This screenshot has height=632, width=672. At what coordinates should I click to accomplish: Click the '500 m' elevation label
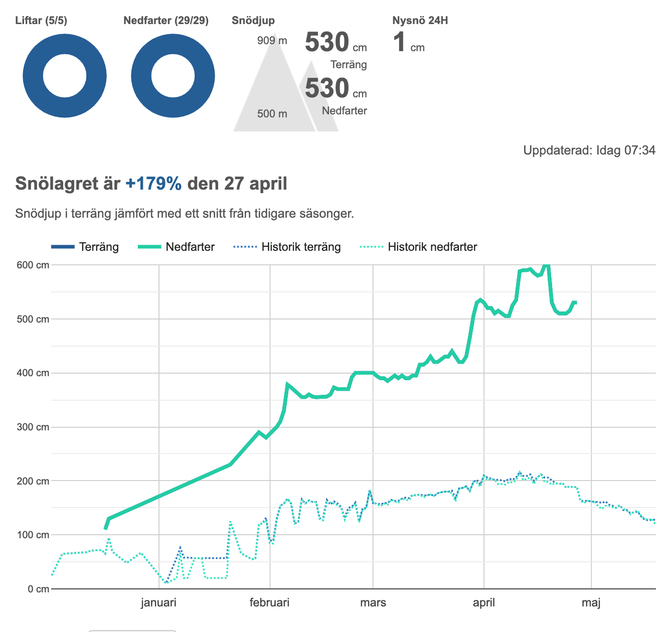coord(272,114)
